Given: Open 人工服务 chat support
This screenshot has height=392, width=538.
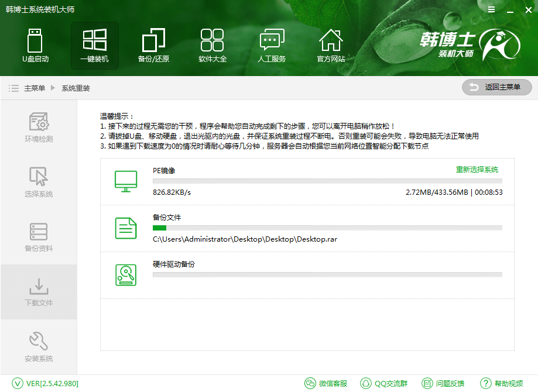Looking at the screenshot, I should [272, 46].
